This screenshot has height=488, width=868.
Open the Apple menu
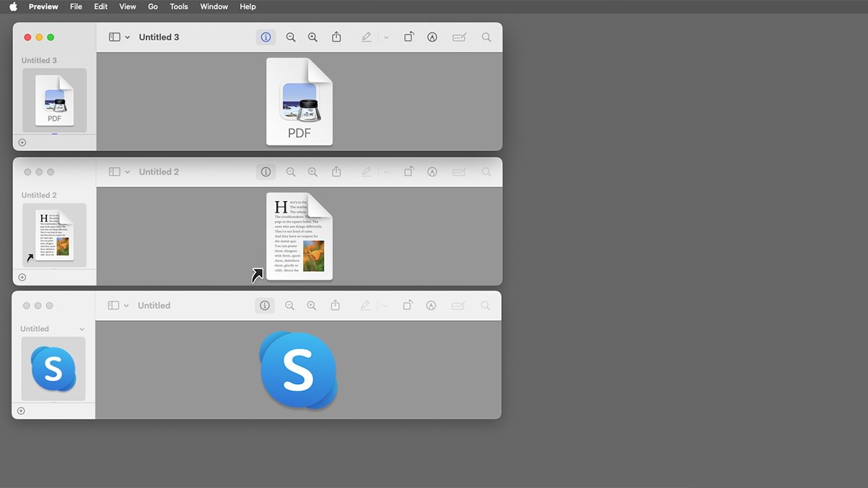(13, 7)
